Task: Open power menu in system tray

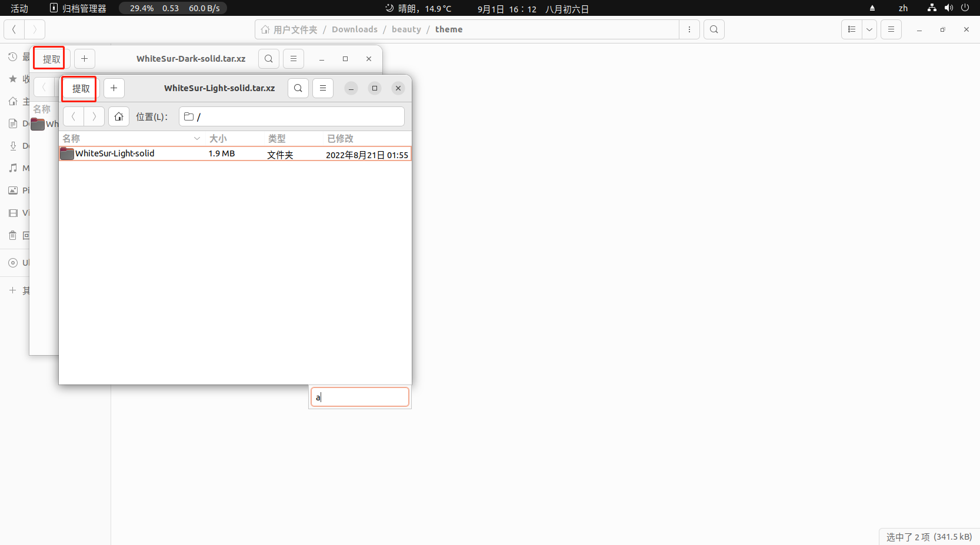Action: [x=965, y=8]
